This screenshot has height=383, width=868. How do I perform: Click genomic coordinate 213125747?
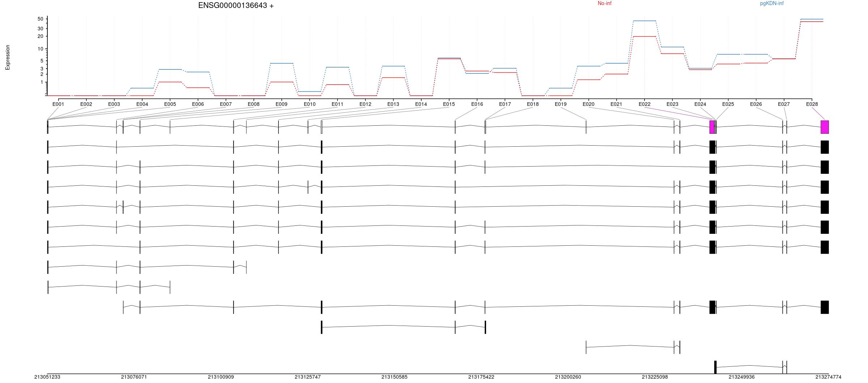click(308, 377)
